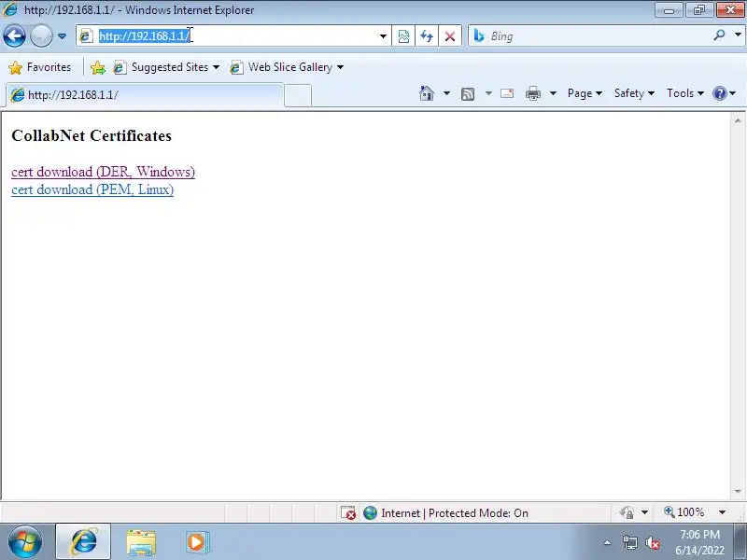Open the Help question mark menu
Screen dimensions: 747x560
click(x=725, y=93)
